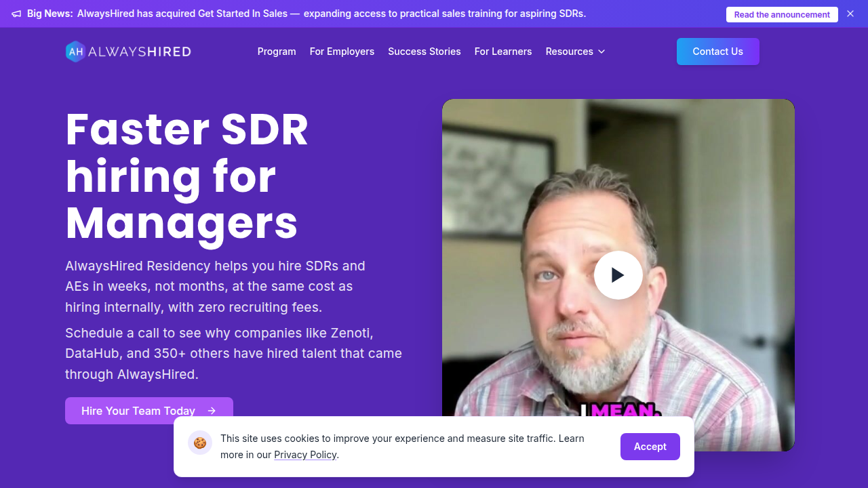Open the Resources menu
This screenshot has width=868, height=488.
coord(576,52)
